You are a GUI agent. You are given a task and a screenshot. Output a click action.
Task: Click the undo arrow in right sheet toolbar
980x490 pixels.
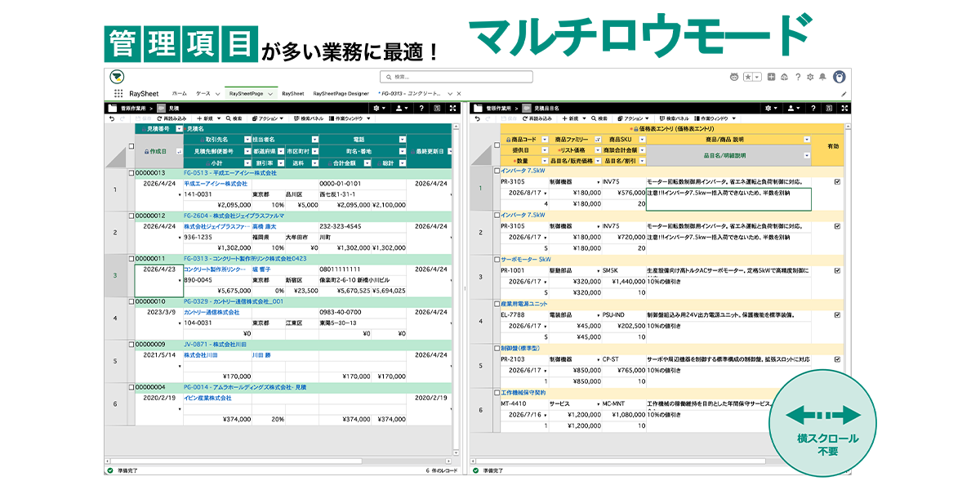pos(476,118)
